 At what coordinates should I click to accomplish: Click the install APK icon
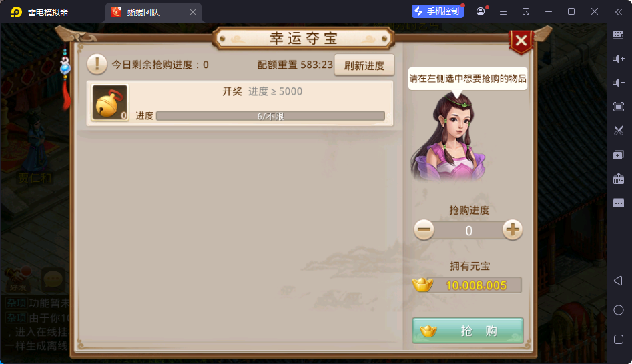(618, 179)
